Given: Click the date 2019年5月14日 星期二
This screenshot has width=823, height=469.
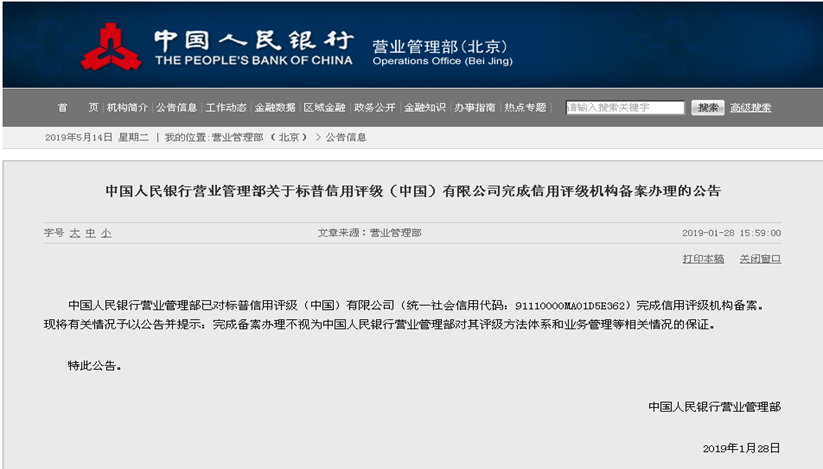Looking at the screenshot, I should tap(97, 137).
